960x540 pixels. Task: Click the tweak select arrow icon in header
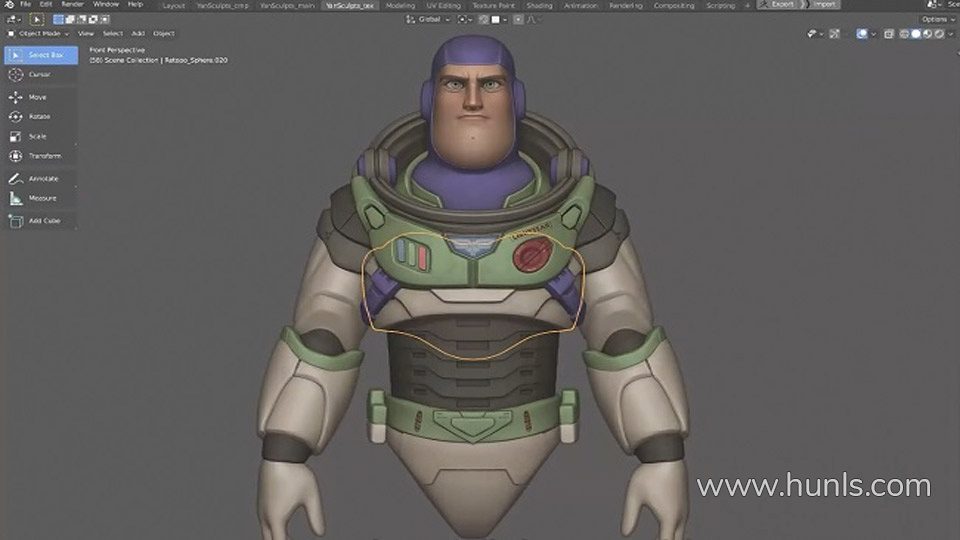point(37,20)
